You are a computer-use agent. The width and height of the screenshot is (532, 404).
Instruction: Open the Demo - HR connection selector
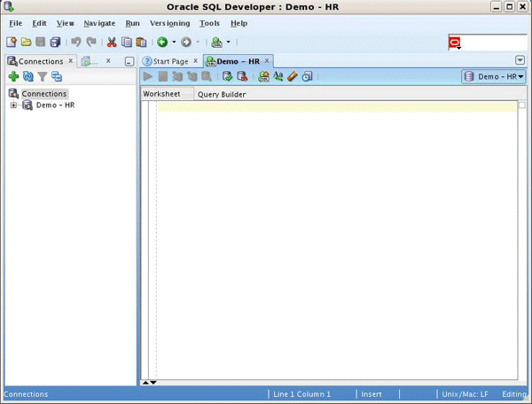(493, 76)
